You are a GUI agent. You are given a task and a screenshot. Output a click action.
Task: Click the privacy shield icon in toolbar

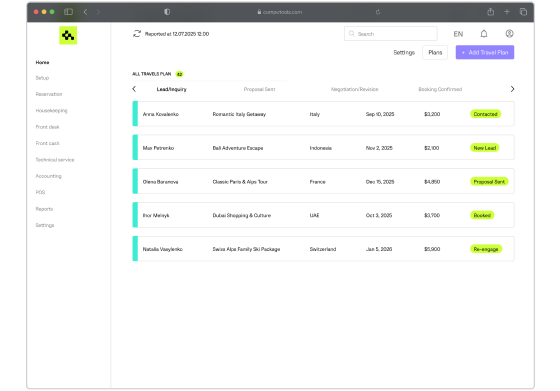(x=167, y=12)
